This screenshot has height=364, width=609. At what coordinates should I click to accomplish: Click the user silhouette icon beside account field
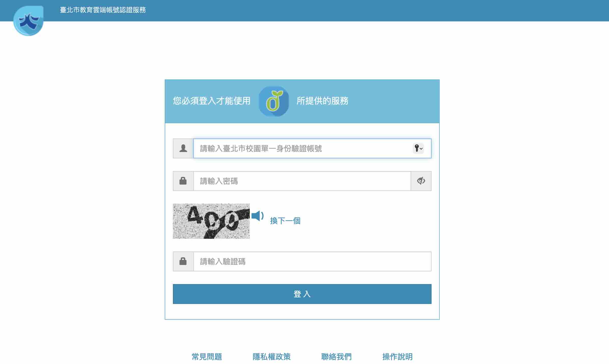[183, 148]
